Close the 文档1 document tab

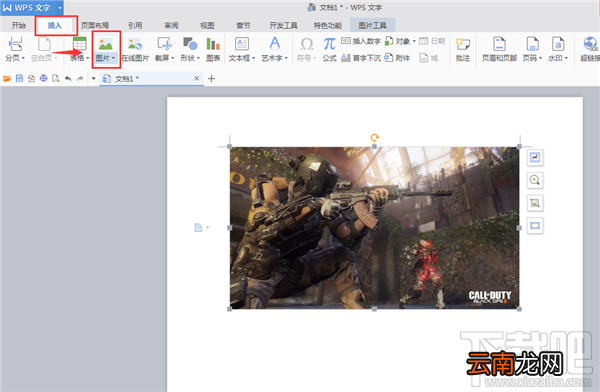(196, 78)
